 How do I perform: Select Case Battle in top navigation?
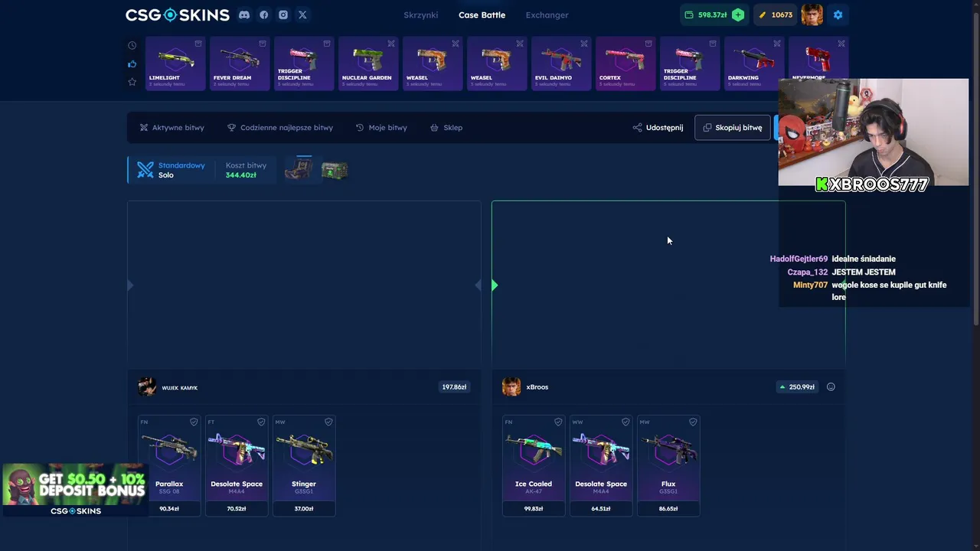tap(482, 15)
